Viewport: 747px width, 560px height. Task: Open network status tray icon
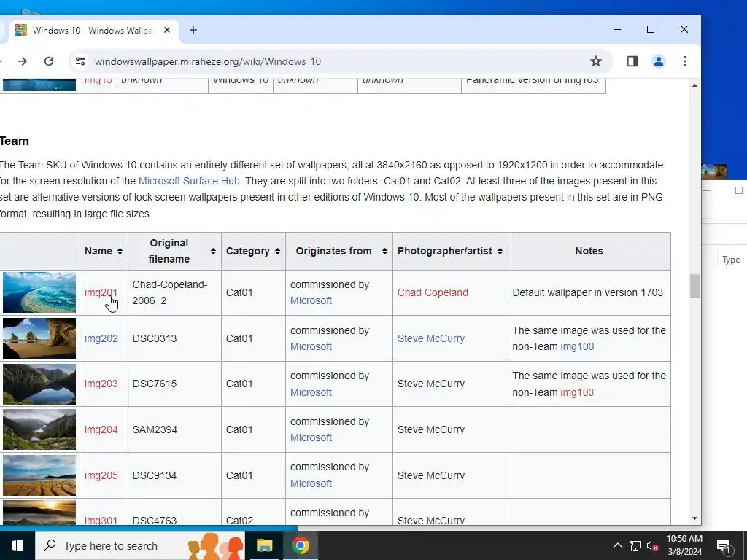coord(635,545)
